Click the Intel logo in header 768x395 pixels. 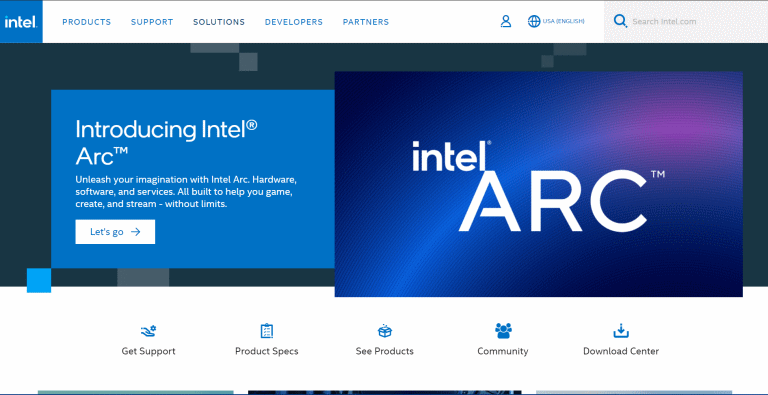coord(21,22)
